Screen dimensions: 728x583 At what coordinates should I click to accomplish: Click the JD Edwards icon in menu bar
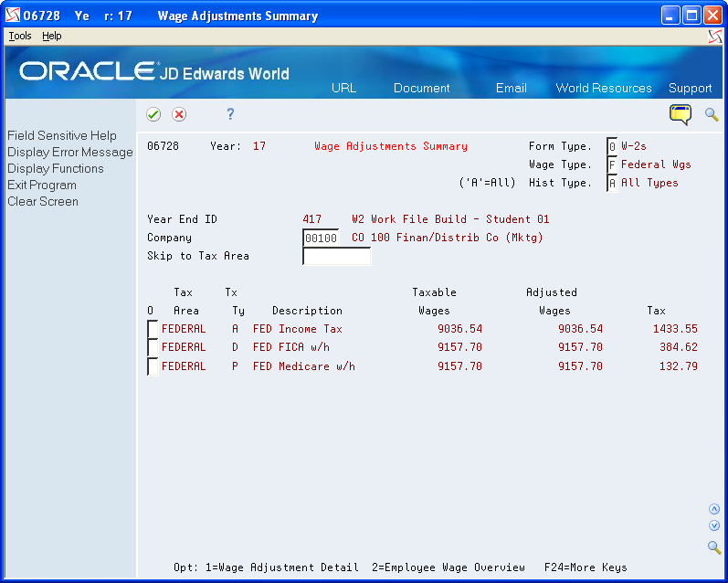pos(715,37)
